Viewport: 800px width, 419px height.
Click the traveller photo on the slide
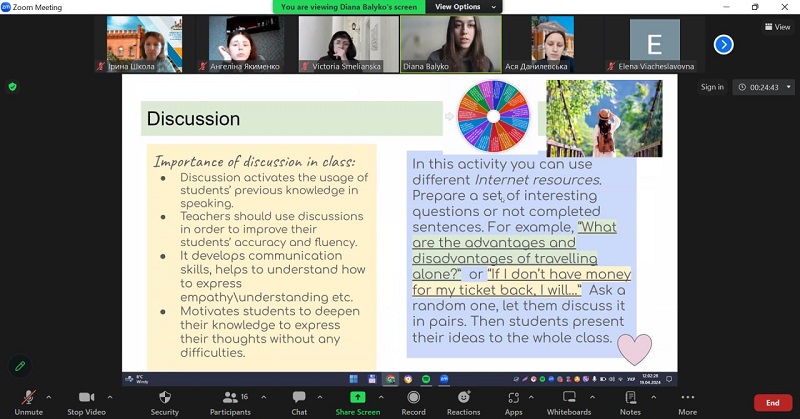coord(604,118)
